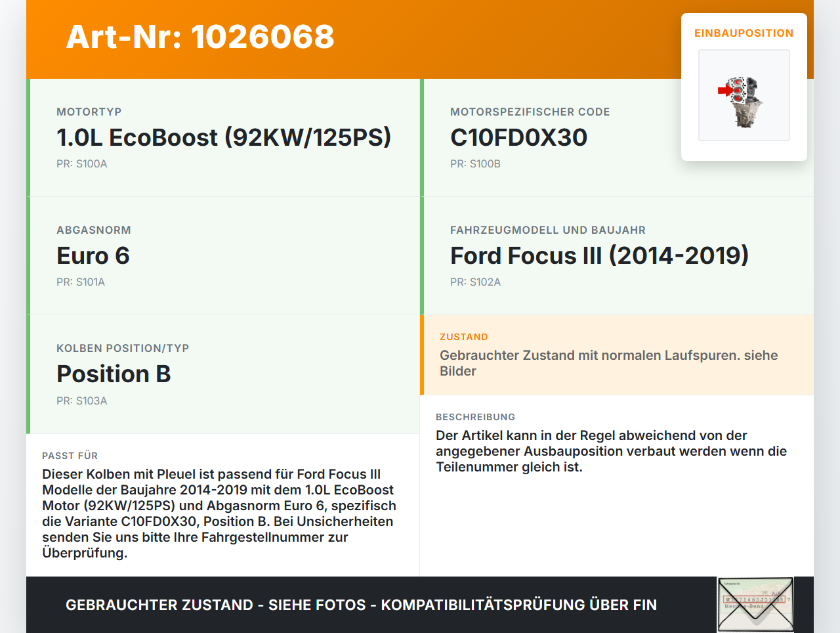The height and width of the screenshot is (633, 840).
Task: Select the ZUSTAND label
Action: (464, 337)
